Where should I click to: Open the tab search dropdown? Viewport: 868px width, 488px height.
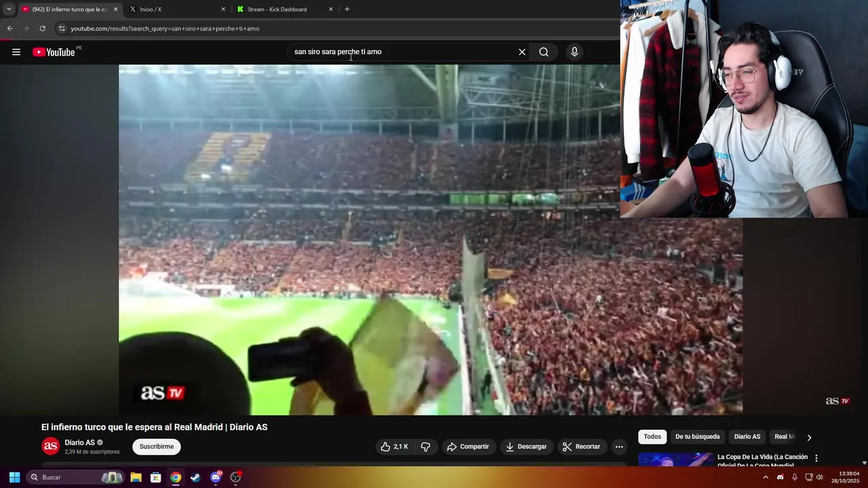(9, 9)
